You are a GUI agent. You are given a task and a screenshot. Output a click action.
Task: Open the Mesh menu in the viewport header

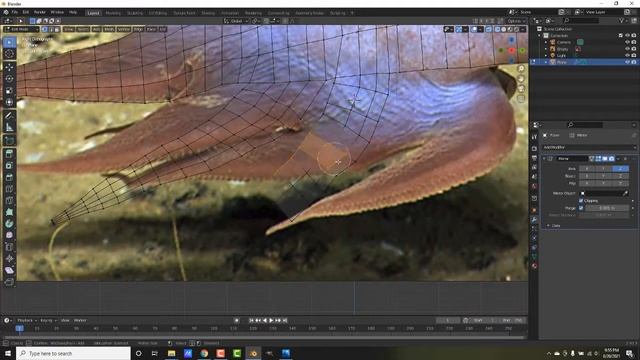(109, 29)
